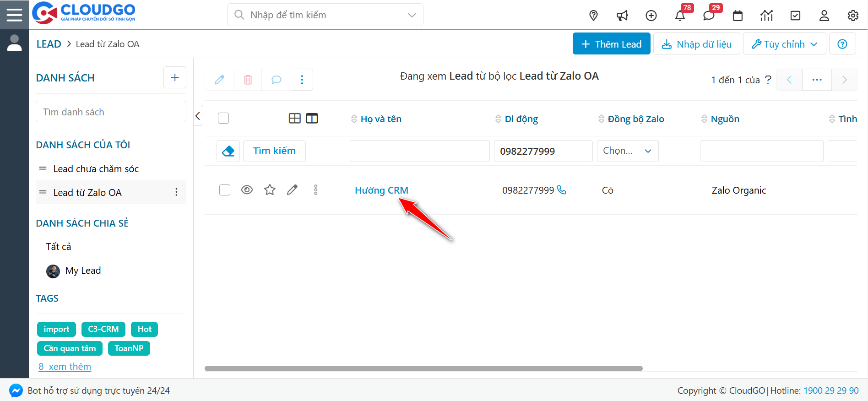Click the red trash delete icon
The width and height of the screenshot is (868, 401).
click(x=248, y=80)
